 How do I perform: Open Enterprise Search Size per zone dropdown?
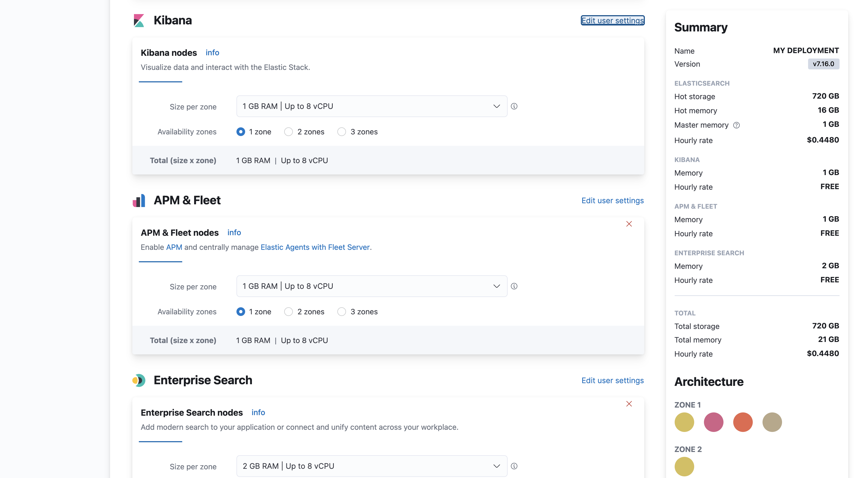[372, 466]
